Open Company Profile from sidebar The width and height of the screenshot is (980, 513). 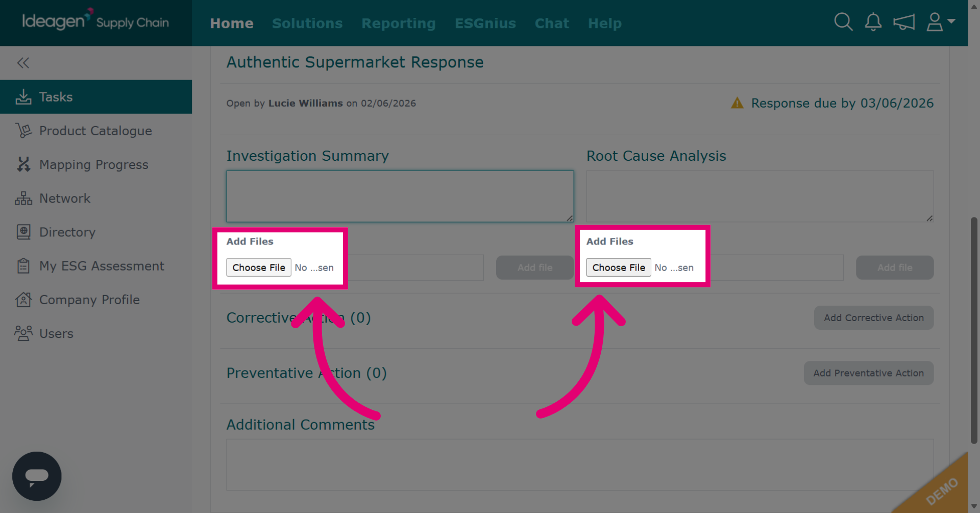point(96,300)
